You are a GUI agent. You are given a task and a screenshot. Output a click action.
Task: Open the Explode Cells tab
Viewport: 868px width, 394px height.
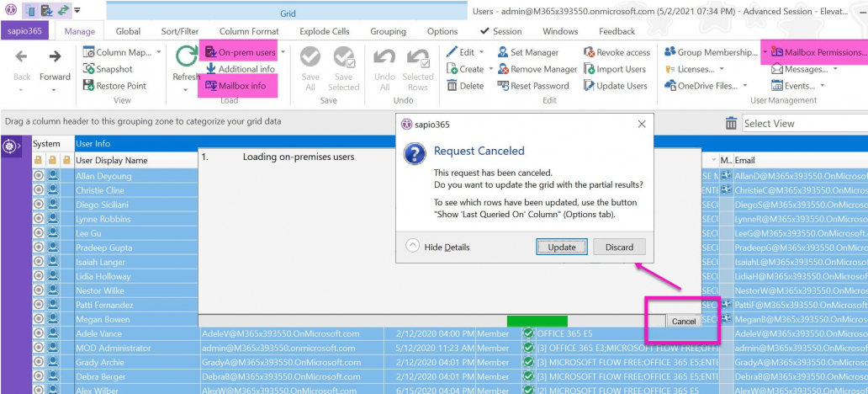[325, 32]
